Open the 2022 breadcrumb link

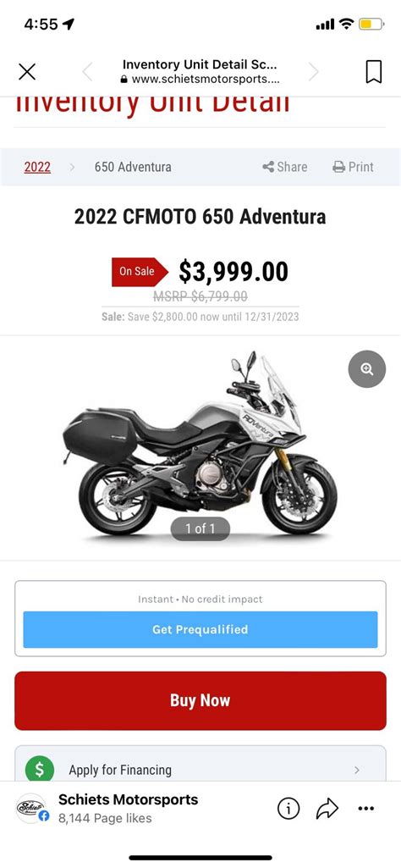(37, 167)
